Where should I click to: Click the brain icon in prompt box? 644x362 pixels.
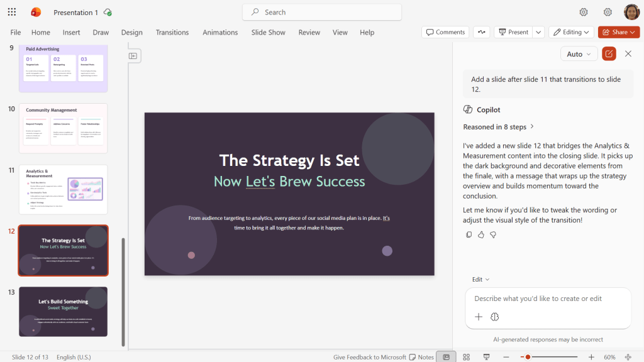(x=494, y=317)
